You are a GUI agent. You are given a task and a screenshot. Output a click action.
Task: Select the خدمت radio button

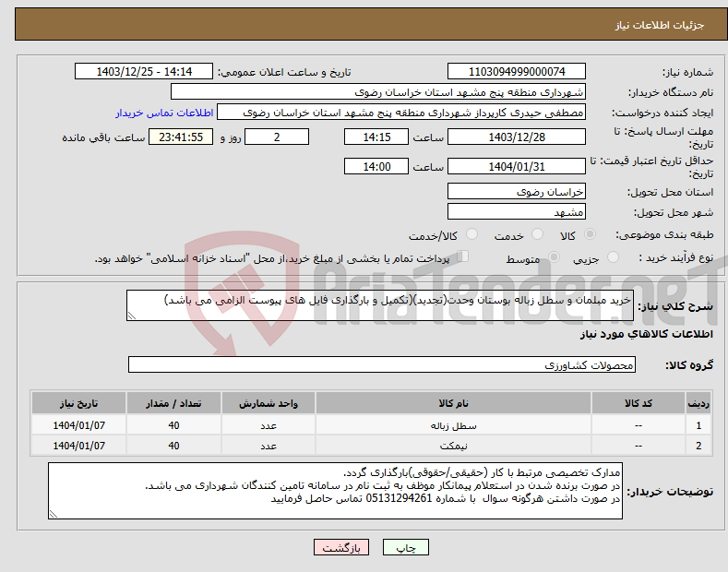[x=537, y=234]
